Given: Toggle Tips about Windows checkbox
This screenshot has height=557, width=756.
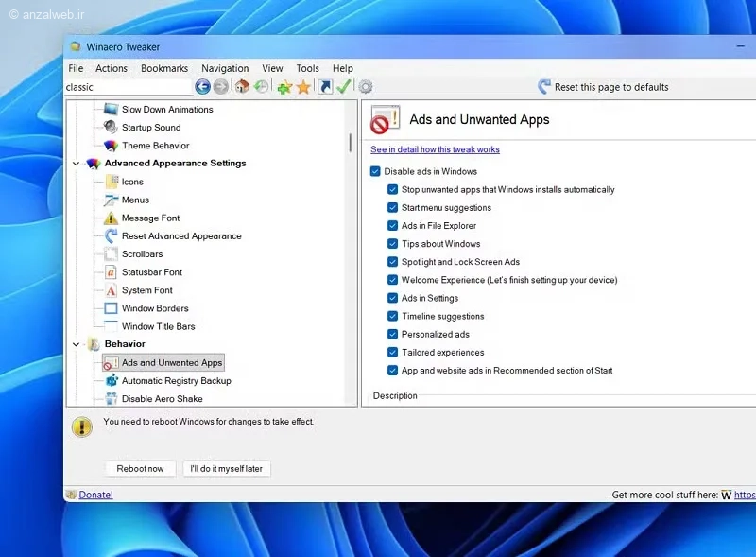Looking at the screenshot, I should (x=392, y=244).
